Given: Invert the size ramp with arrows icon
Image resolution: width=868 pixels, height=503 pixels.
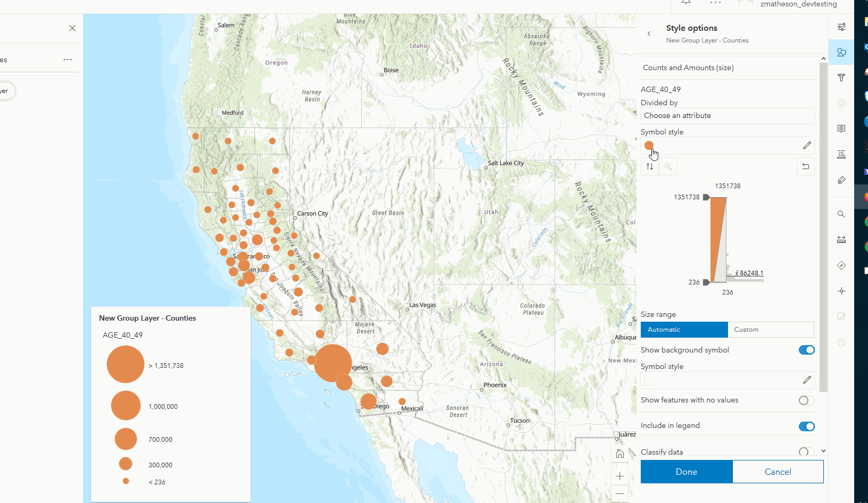Looking at the screenshot, I should click(650, 166).
